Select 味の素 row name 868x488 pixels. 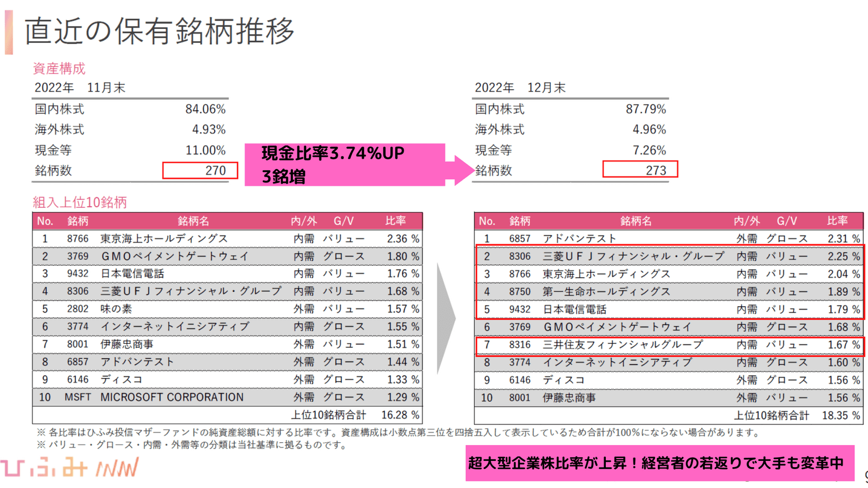(116, 309)
